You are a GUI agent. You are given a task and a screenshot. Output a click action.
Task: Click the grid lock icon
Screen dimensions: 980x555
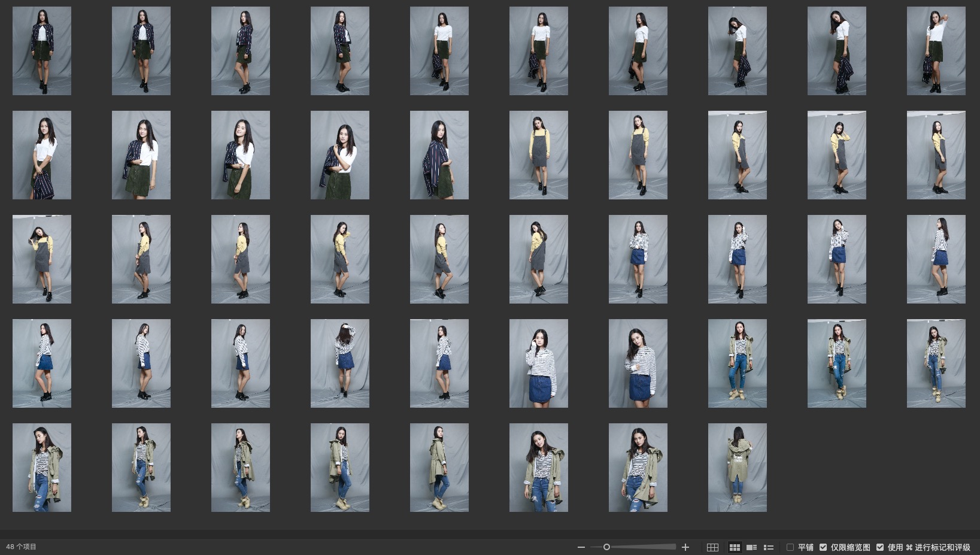(x=712, y=547)
